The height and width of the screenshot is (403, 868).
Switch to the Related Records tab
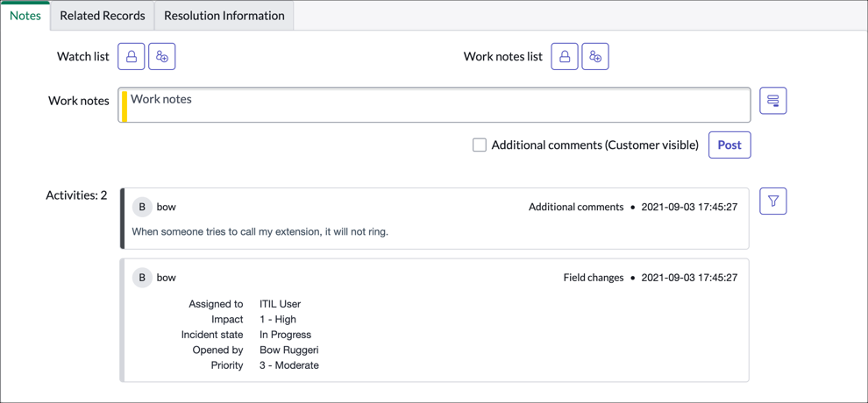coord(103,16)
